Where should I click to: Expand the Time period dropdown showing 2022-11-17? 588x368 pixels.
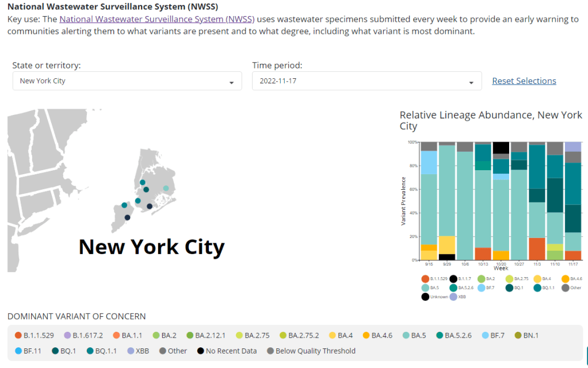pyautogui.click(x=366, y=81)
